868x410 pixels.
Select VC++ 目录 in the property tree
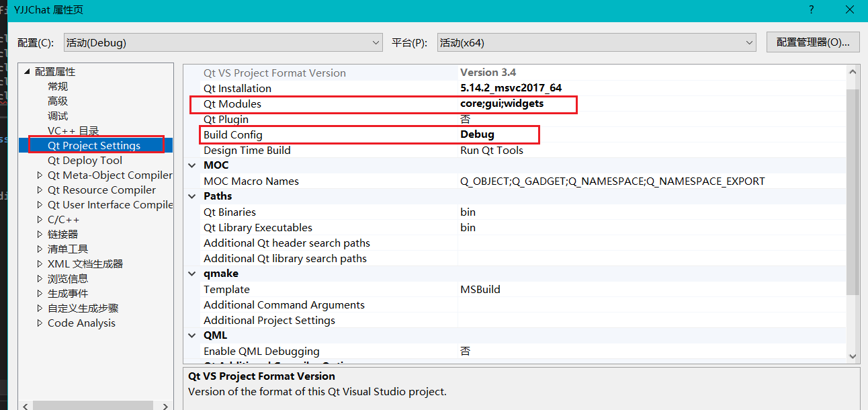[x=73, y=130]
